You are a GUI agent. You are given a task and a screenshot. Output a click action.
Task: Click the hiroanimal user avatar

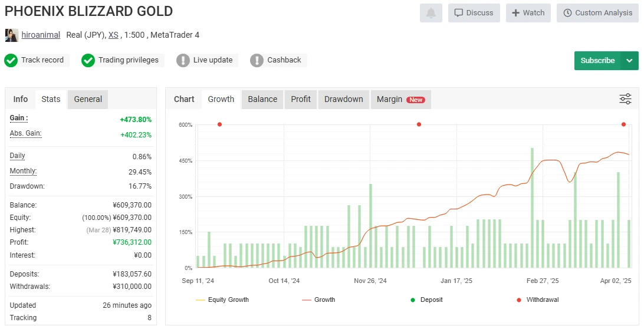[x=11, y=35]
